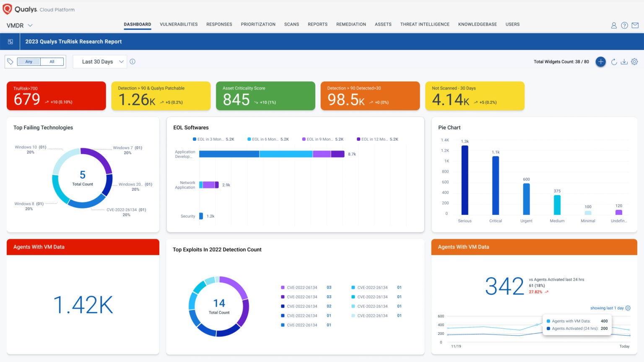Screen dimensions: 644x362
Task: Open showing last 1 day settings gear
Action: 628,308
